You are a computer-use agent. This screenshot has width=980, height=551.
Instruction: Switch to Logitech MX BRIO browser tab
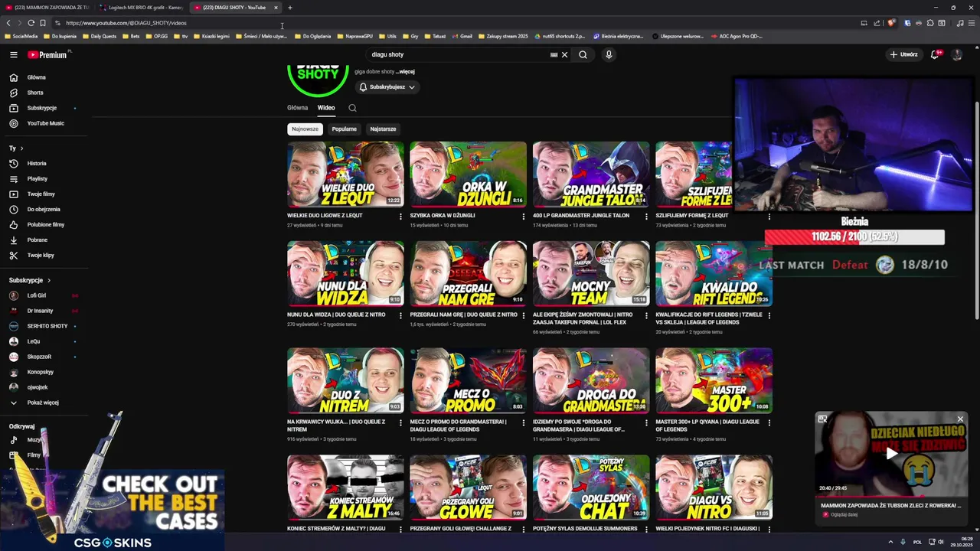pyautogui.click(x=142, y=8)
